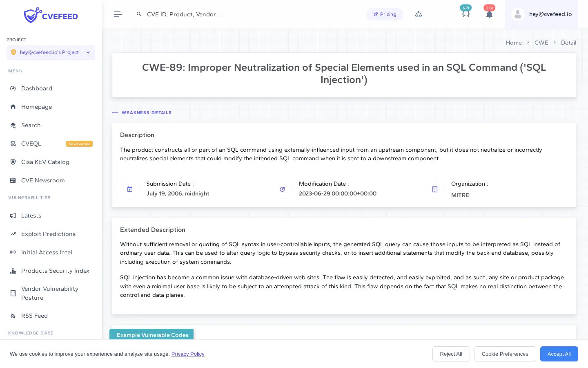Open the RSS Feed sidebar icon

click(x=13, y=316)
